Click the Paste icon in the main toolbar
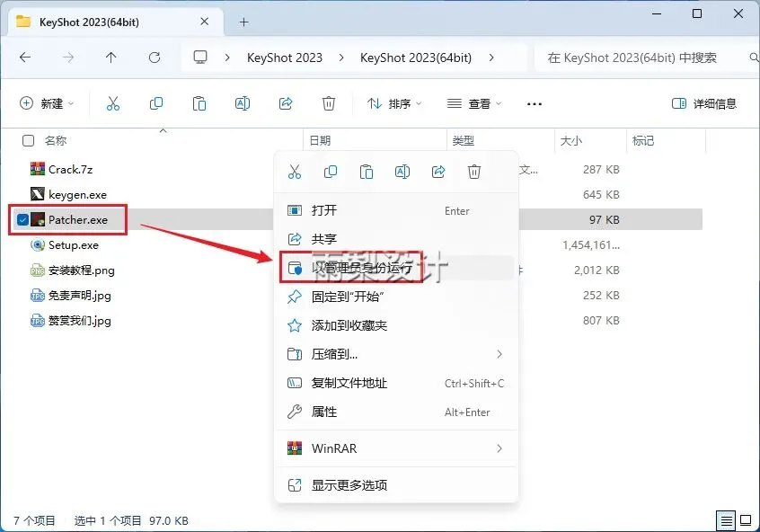Image resolution: width=760 pixels, height=532 pixels. 199,103
